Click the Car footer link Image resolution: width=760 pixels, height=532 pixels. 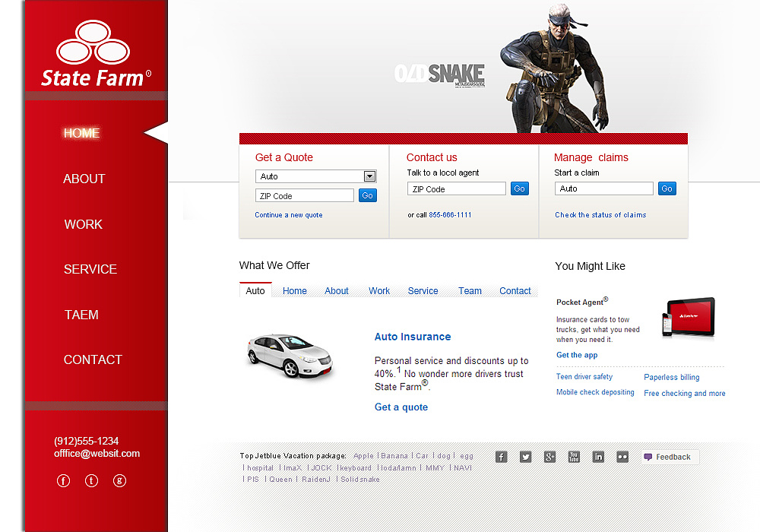coord(422,456)
